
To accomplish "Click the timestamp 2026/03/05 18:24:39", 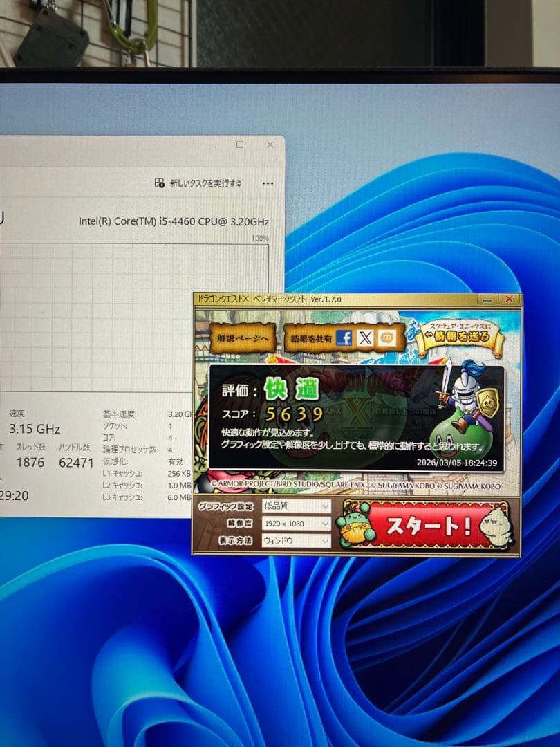I will 457,463.
